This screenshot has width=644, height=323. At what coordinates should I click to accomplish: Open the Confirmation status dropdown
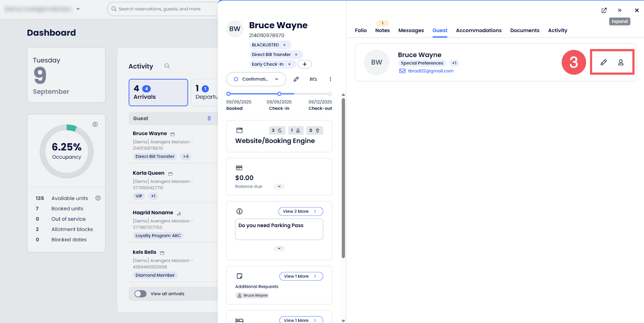[x=256, y=79]
